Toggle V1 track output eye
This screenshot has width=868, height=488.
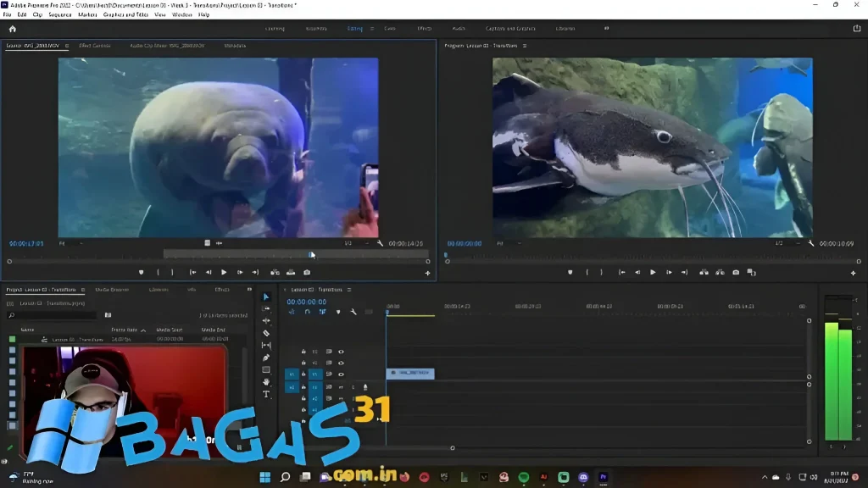[341, 374]
